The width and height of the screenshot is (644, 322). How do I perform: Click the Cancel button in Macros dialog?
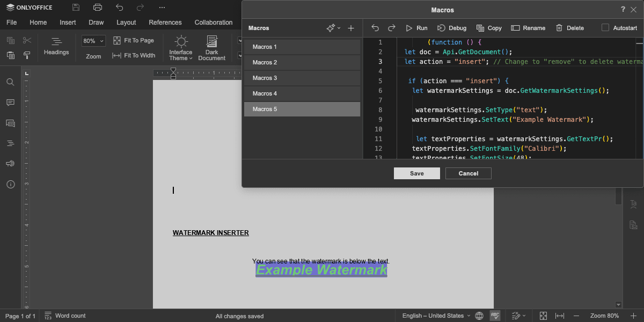point(469,173)
